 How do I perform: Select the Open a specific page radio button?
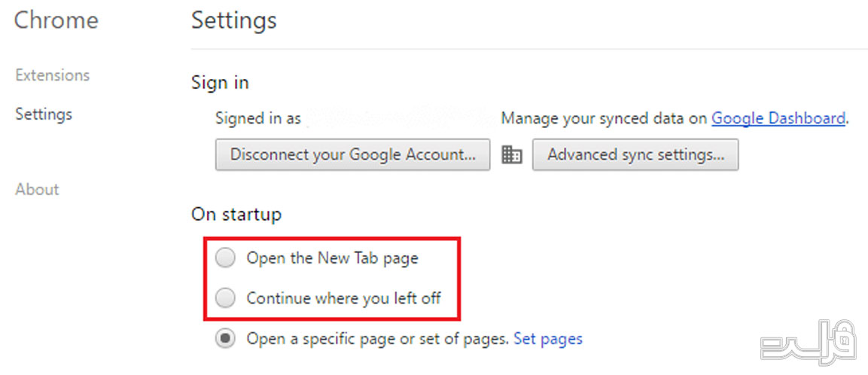click(225, 338)
